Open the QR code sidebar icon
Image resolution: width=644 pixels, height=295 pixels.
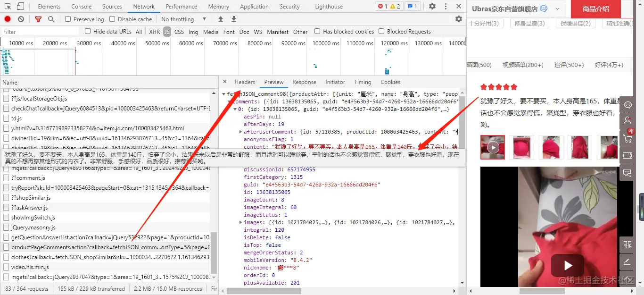click(627, 244)
